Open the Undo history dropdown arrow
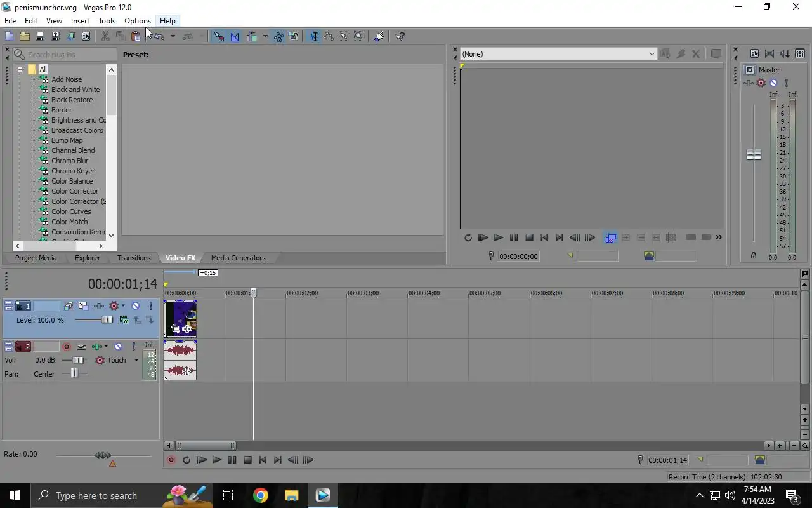Image resolution: width=812 pixels, height=508 pixels. (173, 36)
